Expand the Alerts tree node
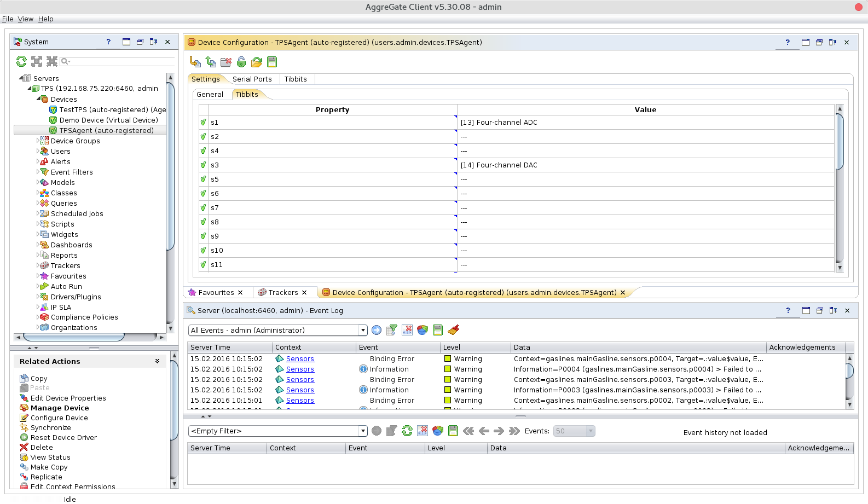Image resolution: width=868 pixels, height=504 pixels. (x=38, y=161)
